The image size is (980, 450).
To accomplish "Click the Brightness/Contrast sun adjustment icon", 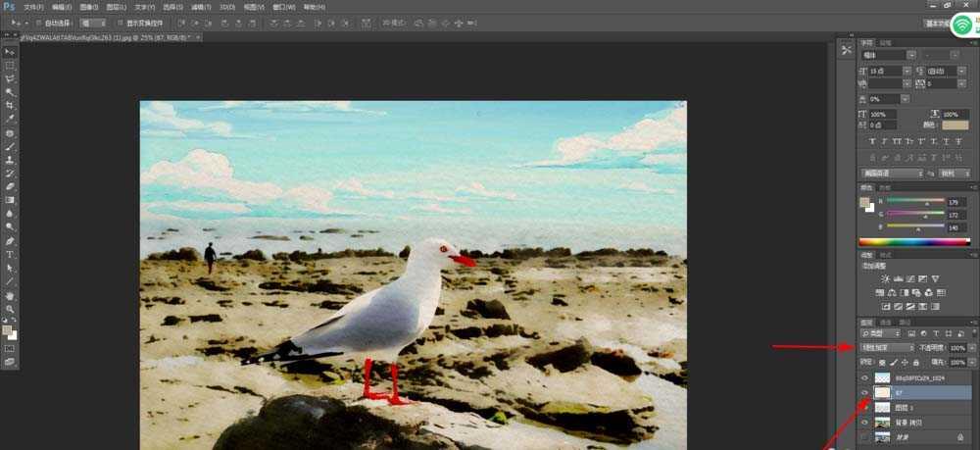I will (x=884, y=278).
